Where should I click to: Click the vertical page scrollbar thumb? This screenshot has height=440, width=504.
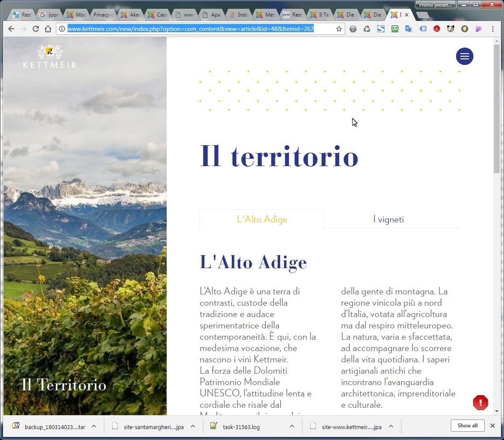(497, 109)
